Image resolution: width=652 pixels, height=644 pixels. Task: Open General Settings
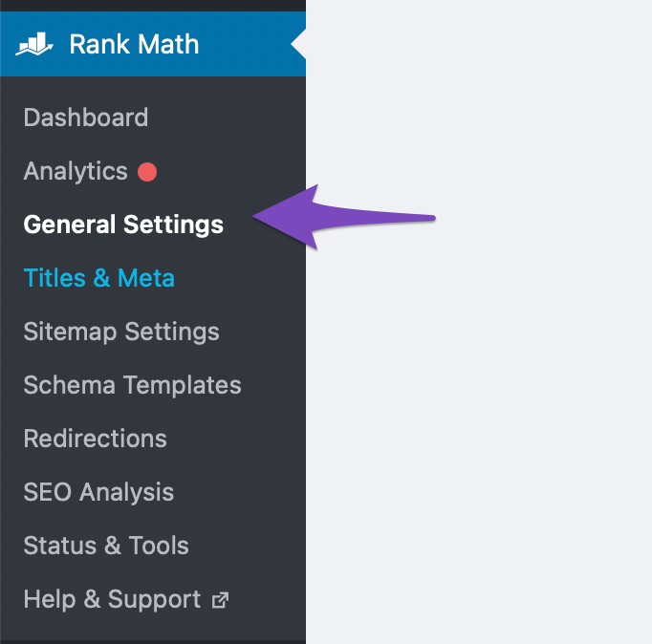[x=123, y=225]
